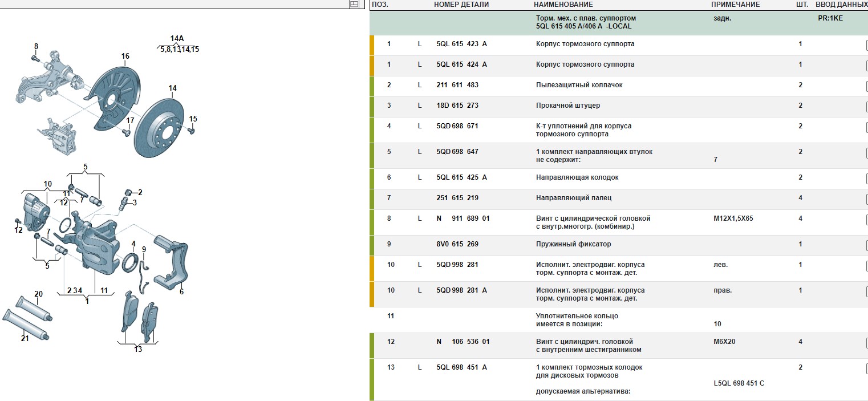Screen dimensions: 868x401
Task: Select callout number 21 by lower tube
Action: coord(25,338)
